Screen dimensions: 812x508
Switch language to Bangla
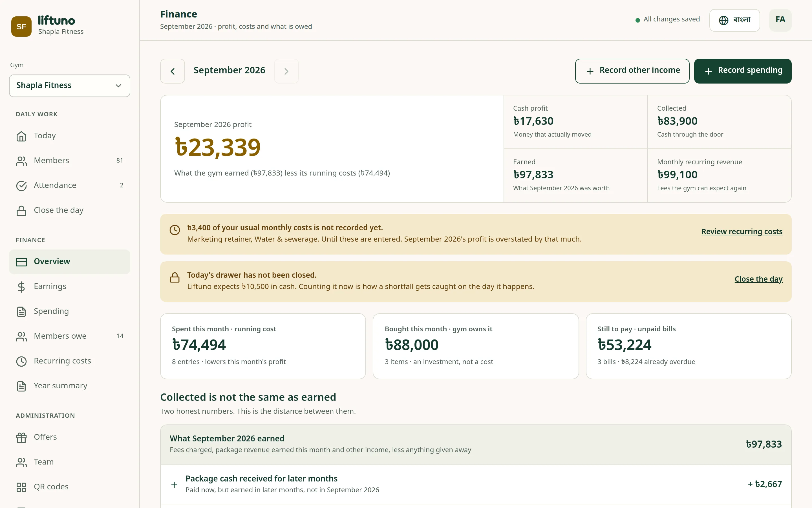point(734,20)
